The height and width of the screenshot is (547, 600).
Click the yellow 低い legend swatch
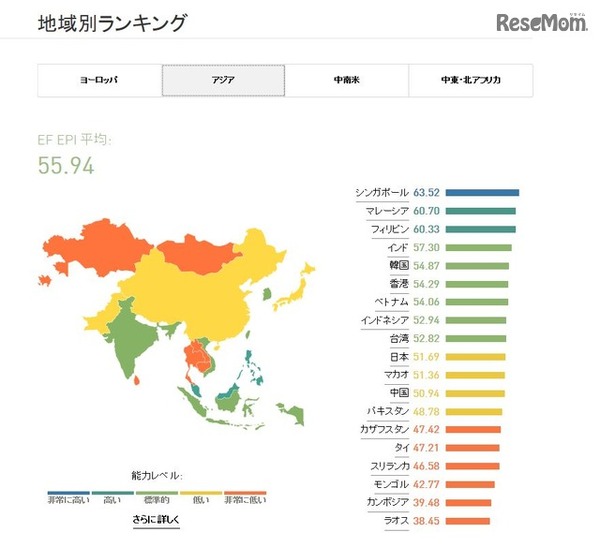(x=201, y=493)
